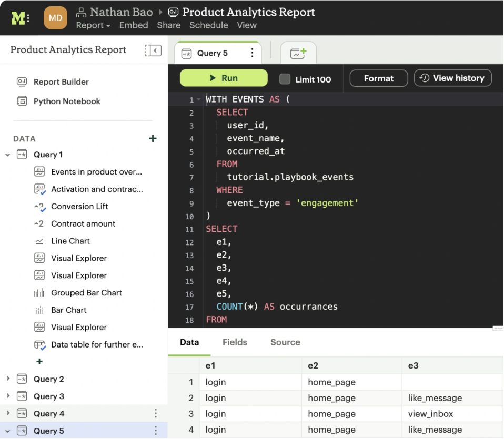Create a new chart with the add-chart tab icon
Image resolution: width=504 pixels, height=439 pixels.
coord(299,53)
